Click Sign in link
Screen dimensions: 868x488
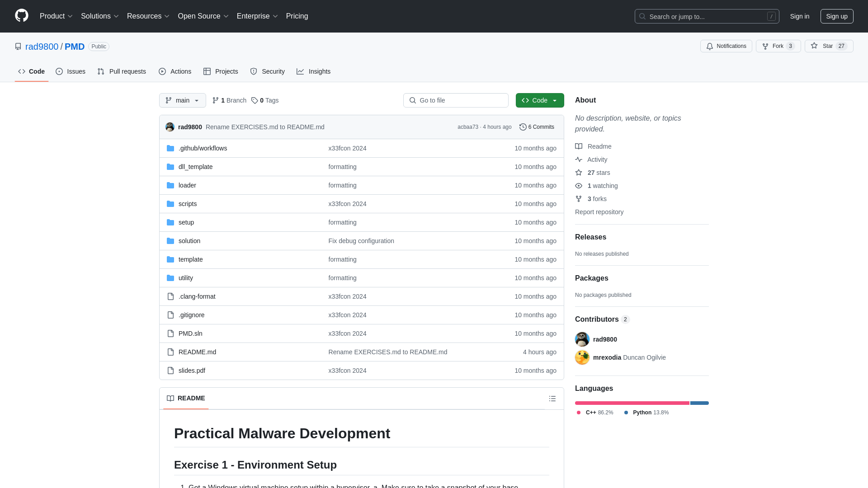800,16
